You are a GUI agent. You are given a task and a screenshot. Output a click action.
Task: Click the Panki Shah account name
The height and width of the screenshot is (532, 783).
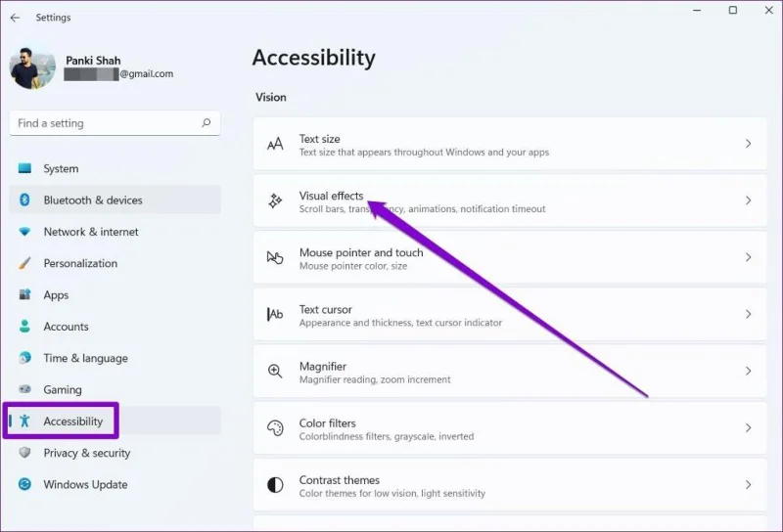tap(93, 61)
